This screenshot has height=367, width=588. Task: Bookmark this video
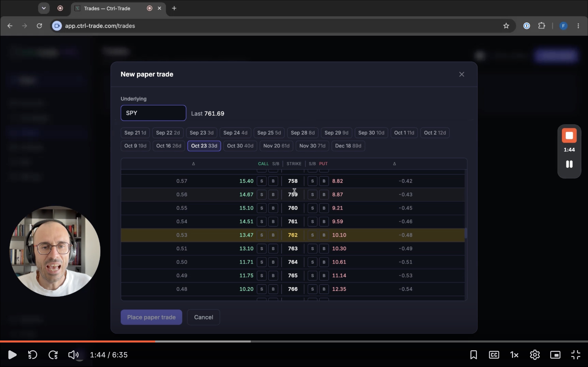pos(473,355)
